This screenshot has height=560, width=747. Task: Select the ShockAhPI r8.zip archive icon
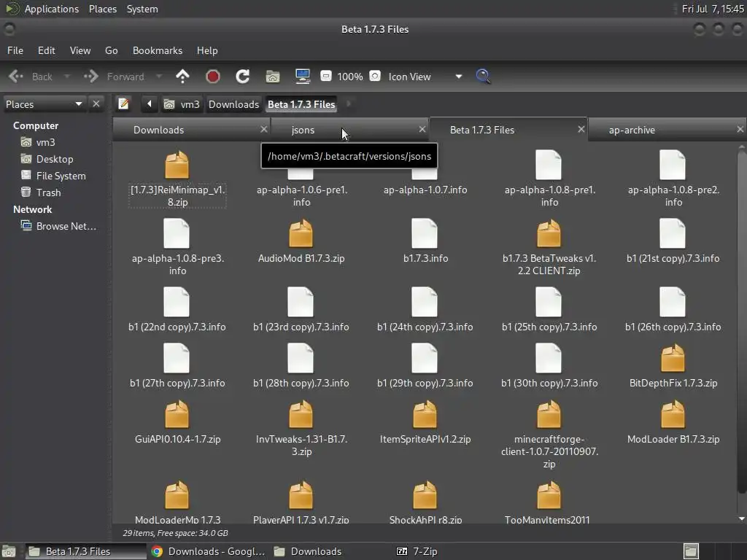click(425, 495)
